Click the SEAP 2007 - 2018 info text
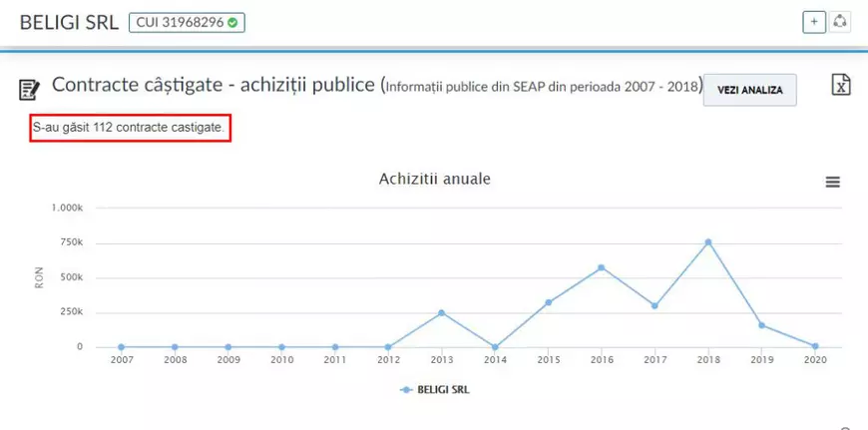 (x=544, y=87)
